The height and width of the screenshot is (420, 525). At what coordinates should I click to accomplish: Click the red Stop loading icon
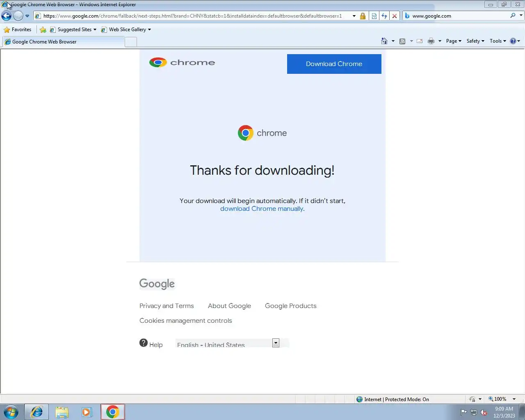[x=395, y=16]
